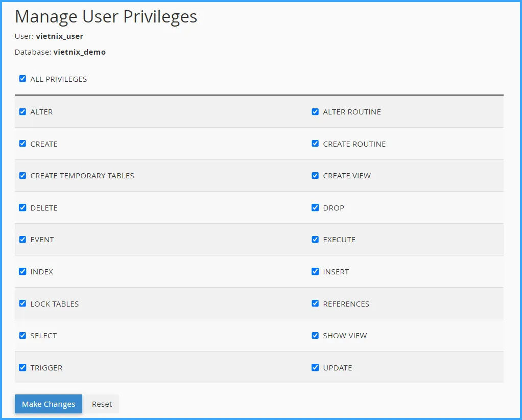522x420 pixels.
Task: Toggle the SELECT privilege checkbox
Action: (x=22, y=335)
